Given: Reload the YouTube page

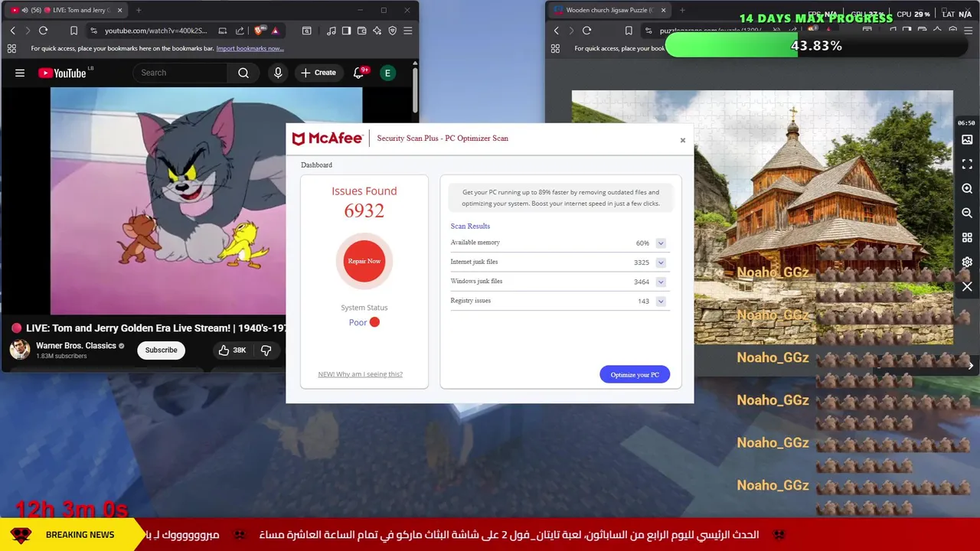Looking at the screenshot, I should click(x=43, y=31).
